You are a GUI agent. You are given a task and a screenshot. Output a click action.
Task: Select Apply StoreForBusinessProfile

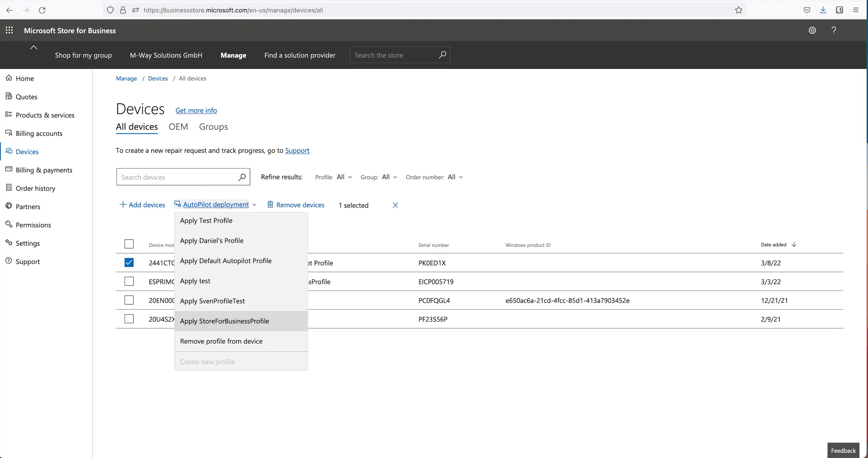click(241, 321)
